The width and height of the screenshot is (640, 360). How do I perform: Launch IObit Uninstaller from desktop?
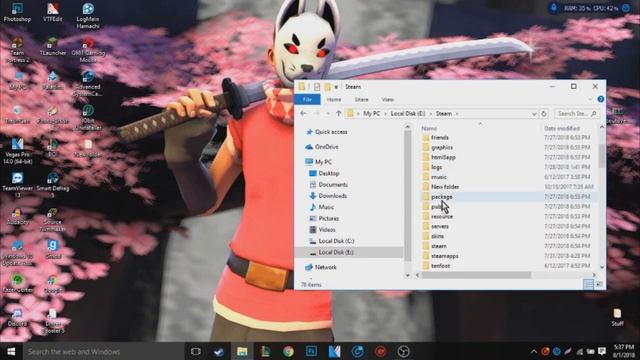tap(88, 118)
